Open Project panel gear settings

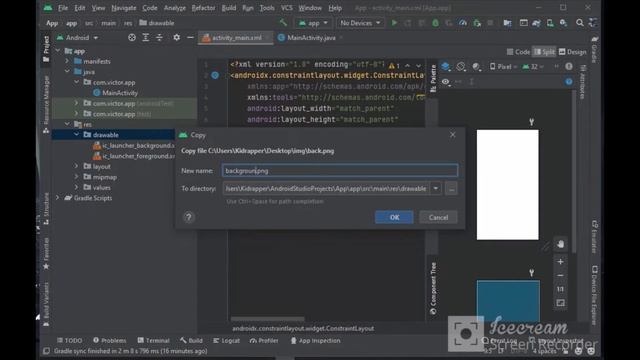point(176,38)
